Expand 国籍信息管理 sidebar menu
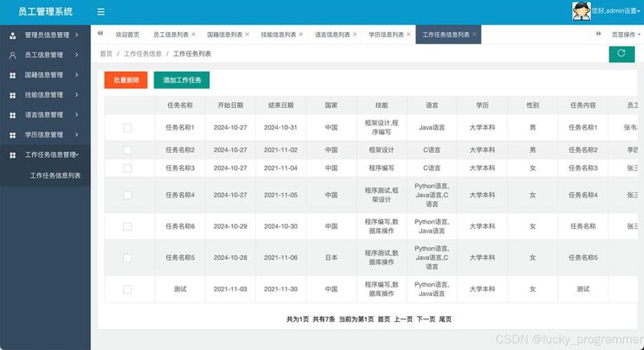The height and width of the screenshot is (350, 644). 45,75
